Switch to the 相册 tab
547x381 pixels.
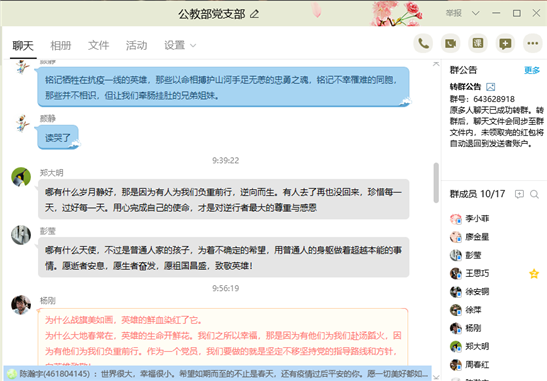[61, 45]
